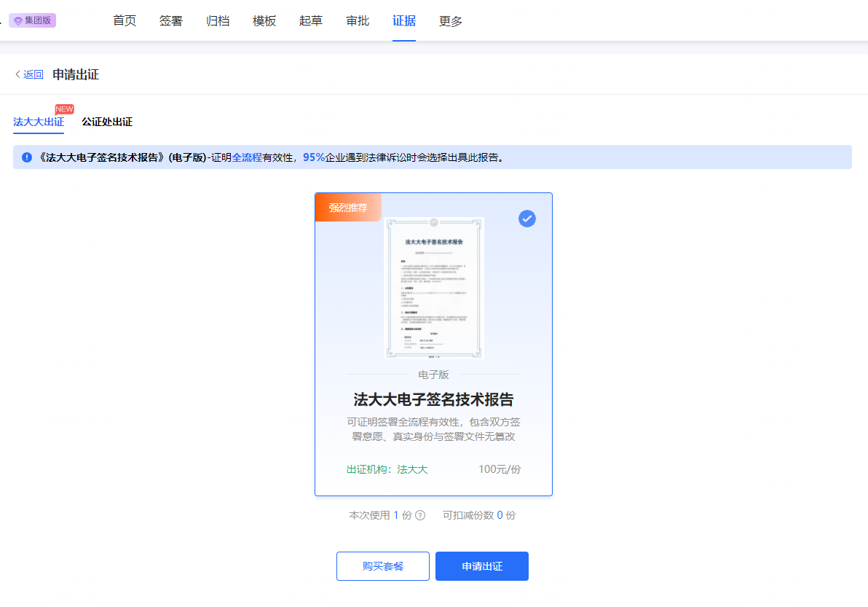
Task: Go to the 归档 section
Action: click(x=218, y=21)
